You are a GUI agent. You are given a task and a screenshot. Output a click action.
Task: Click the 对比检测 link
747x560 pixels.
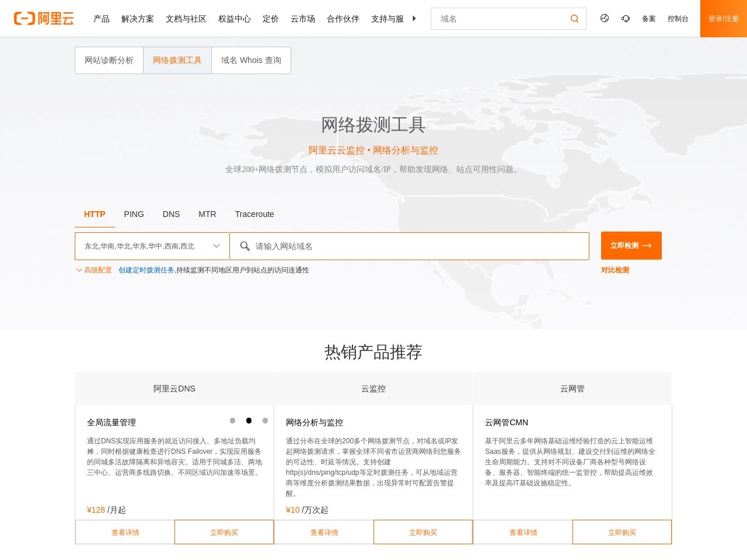tap(614, 270)
